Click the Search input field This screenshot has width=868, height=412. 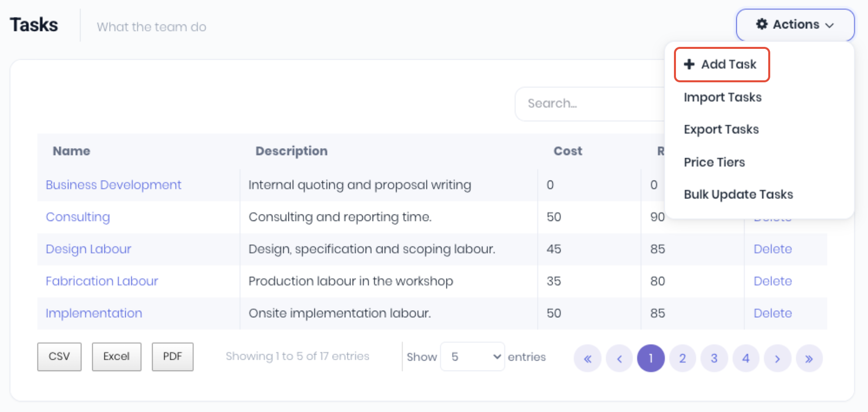589,104
